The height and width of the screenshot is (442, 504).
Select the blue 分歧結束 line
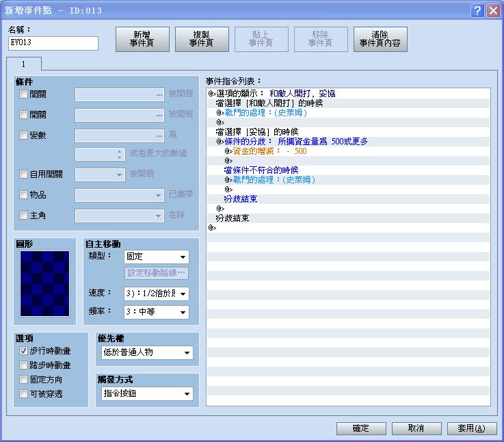click(x=349, y=199)
